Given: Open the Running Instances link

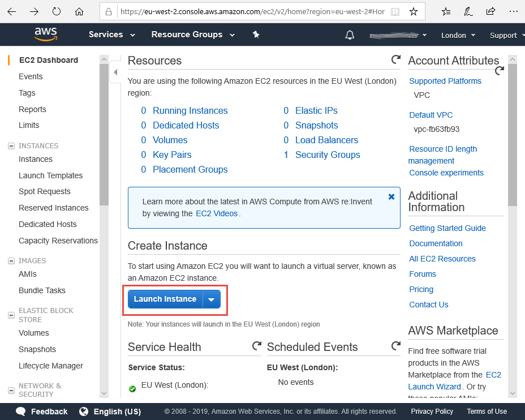Looking at the screenshot, I should click(190, 110).
